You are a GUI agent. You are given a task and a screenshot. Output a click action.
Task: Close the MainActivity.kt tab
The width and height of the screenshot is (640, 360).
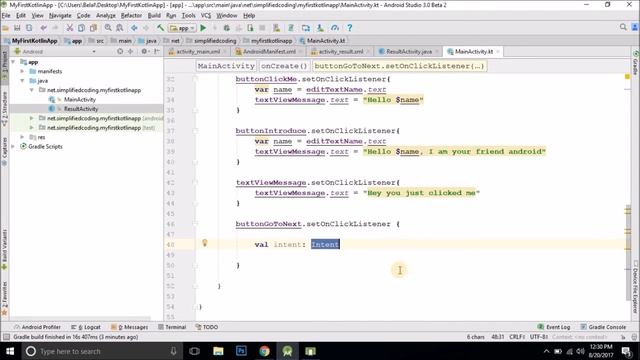[x=498, y=52]
